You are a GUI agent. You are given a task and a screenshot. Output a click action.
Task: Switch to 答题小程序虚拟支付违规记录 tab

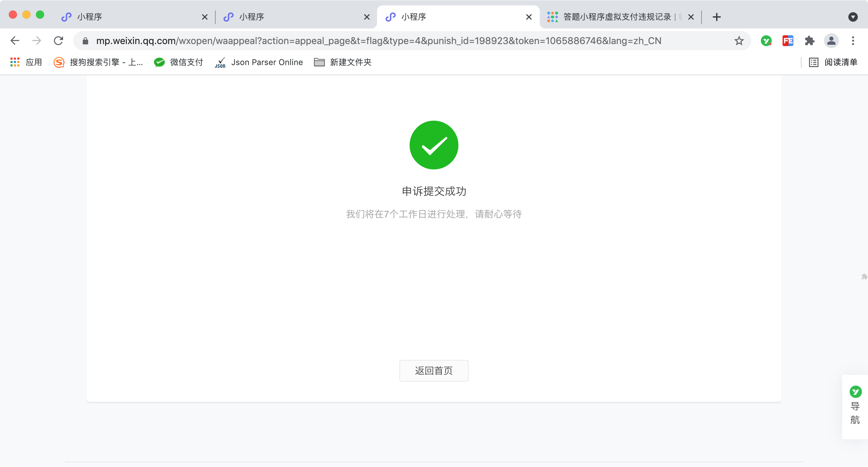pyautogui.click(x=615, y=17)
